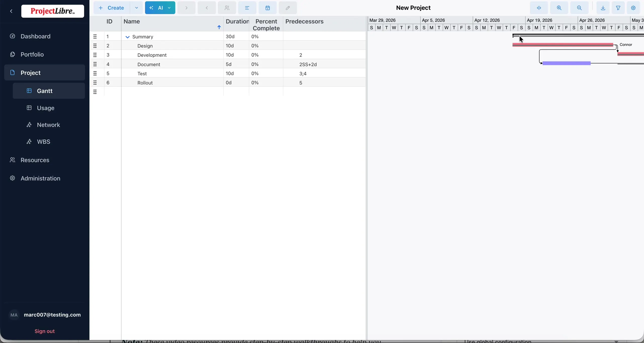The height and width of the screenshot is (343, 644).
Task: Switch to the Usage view
Action: point(49,108)
